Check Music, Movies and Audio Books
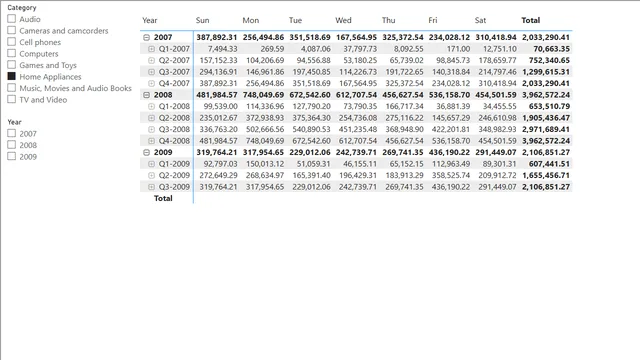Image resolution: width=640 pixels, height=360 pixels. coord(11,88)
